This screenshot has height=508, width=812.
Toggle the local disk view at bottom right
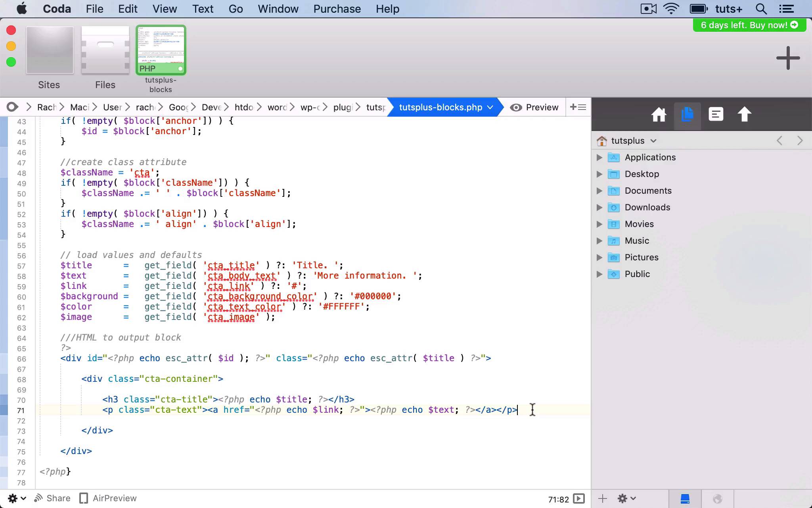pos(685,498)
